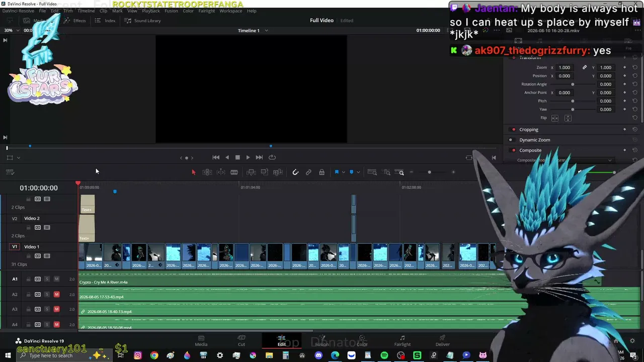Activate the Trim Edit Mode tool
This screenshot has width=644, height=362.
pos(207,172)
